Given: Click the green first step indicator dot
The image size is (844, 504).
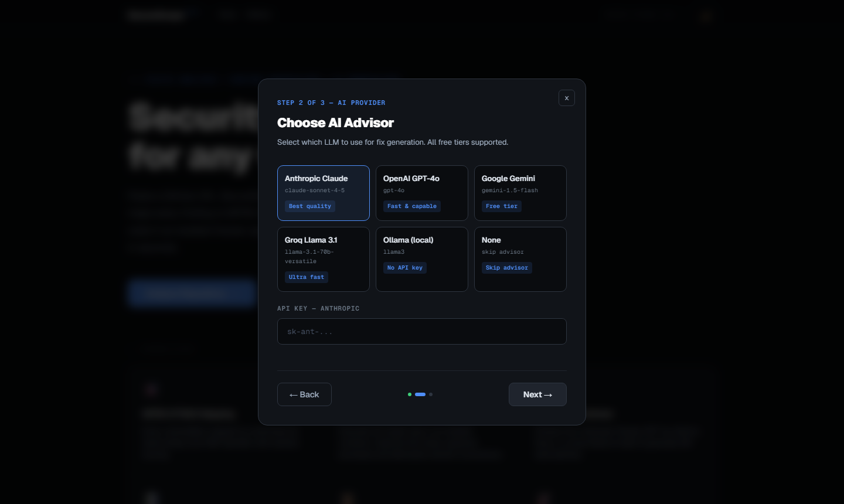Looking at the screenshot, I should [410, 394].
